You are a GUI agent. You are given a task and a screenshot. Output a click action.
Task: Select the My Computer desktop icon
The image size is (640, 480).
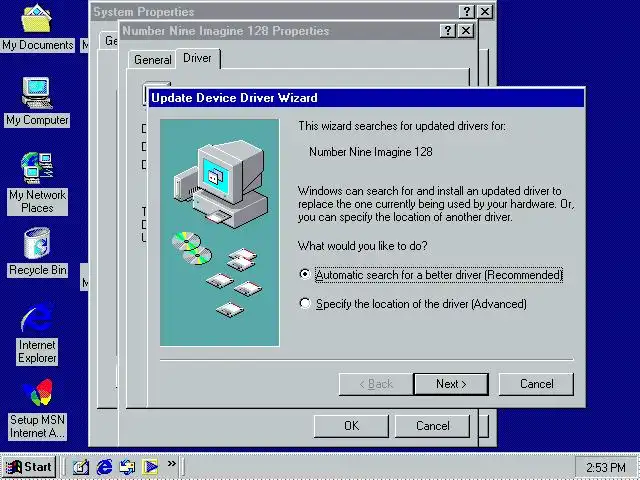pos(37,102)
